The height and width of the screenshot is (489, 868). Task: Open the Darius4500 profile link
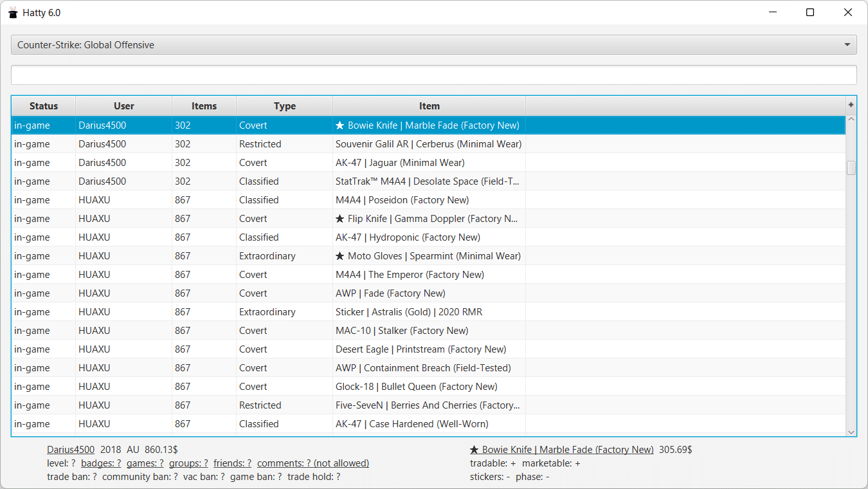click(x=71, y=450)
